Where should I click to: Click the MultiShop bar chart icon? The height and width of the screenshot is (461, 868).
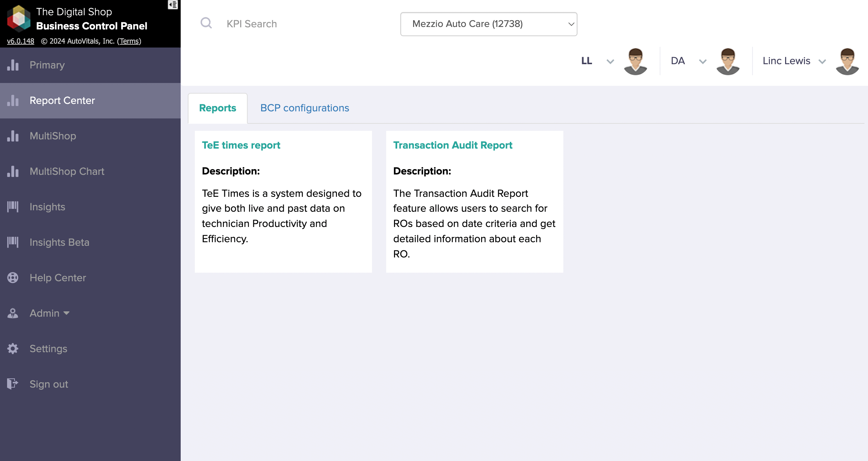(13, 136)
